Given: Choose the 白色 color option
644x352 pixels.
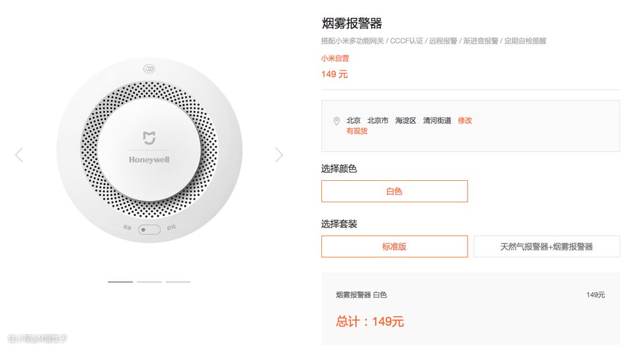Looking at the screenshot, I should point(394,192).
